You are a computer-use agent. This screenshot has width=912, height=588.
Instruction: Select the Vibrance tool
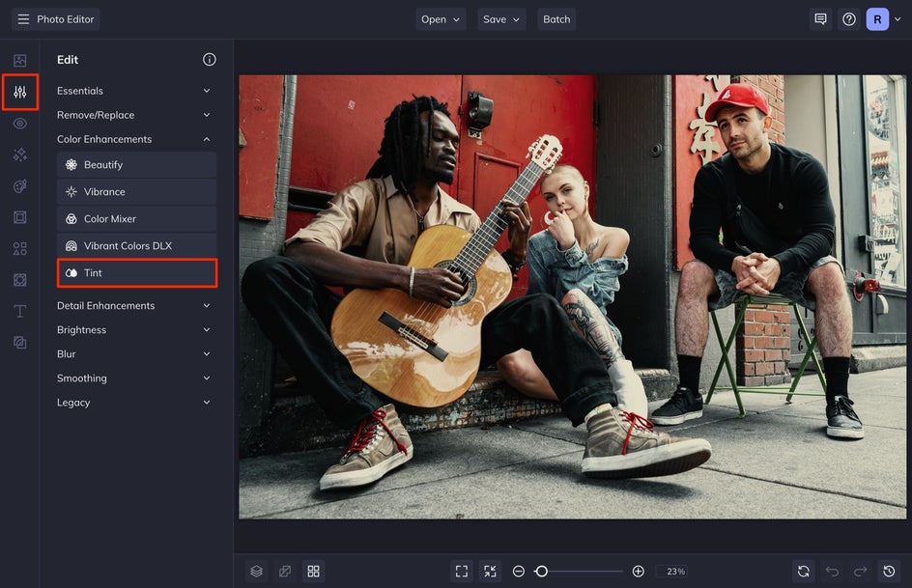pos(136,192)
